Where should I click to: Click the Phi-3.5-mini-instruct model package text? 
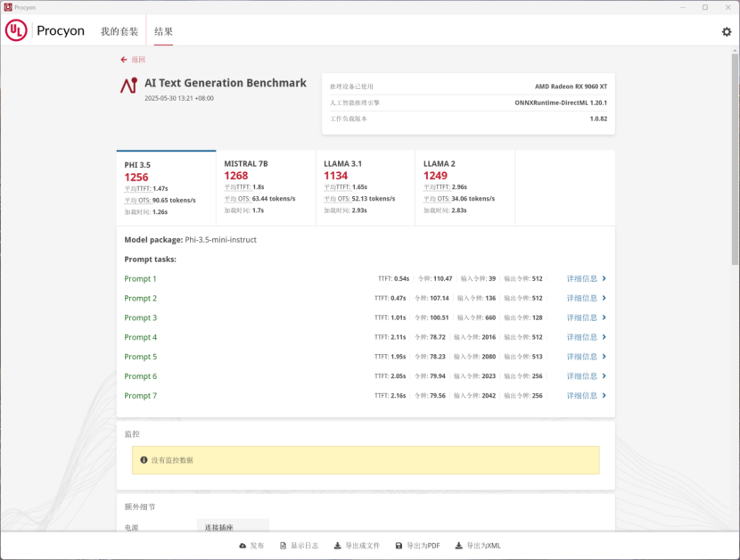(x=220, y=240)
